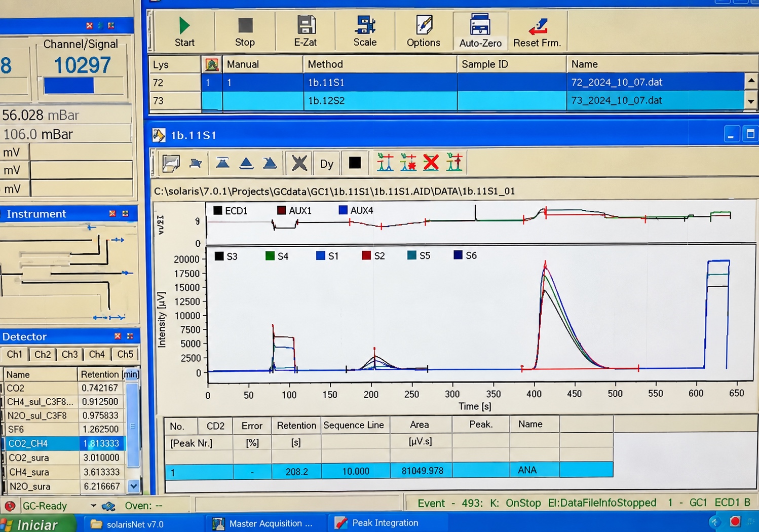759x532 pixels.
Task: Click the pin icon on Detector panel
Action: [130, 336]
